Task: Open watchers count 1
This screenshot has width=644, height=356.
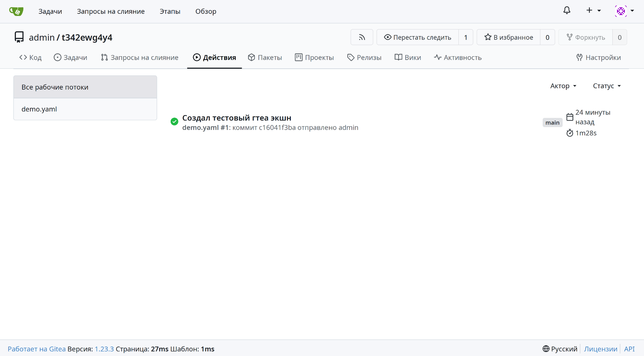Action: (466, 37)
